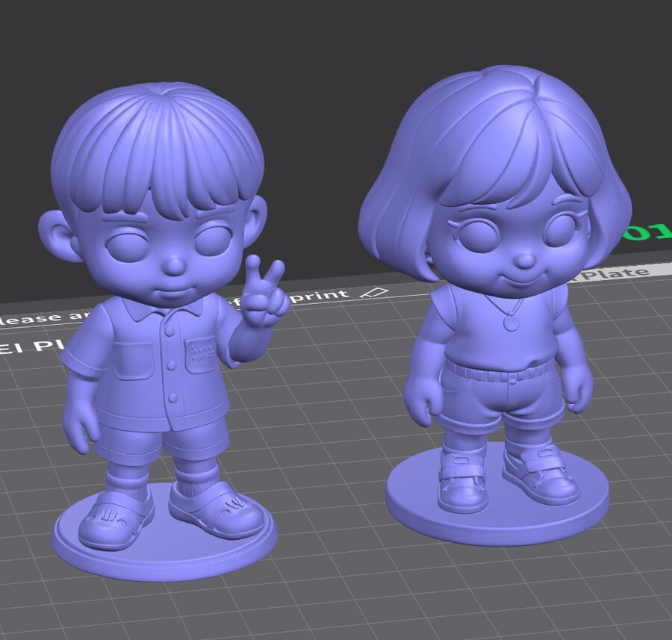Screen dimensions: 672x640
Task: Click the girl's shorts waistband
Action: click(497, 370)
